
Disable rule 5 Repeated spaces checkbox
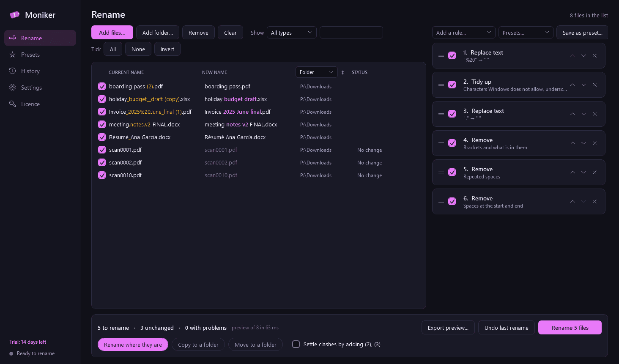coord(452,172)
